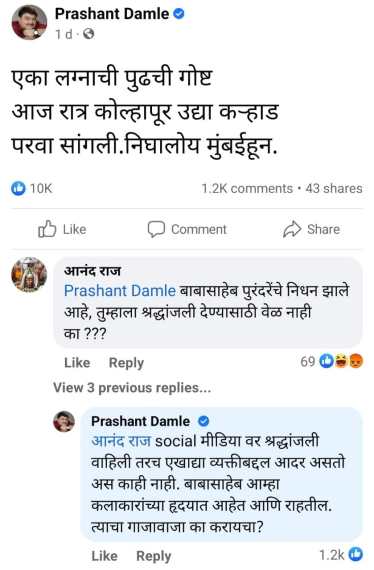Image resolution: width=374 pixels, height=570 pixels.
Task: Click the Share arrow icon
Action: (292, 229)
